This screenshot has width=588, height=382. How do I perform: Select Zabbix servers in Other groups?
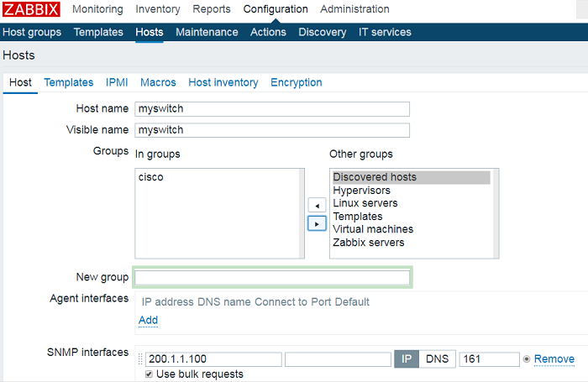click(369, 243)
